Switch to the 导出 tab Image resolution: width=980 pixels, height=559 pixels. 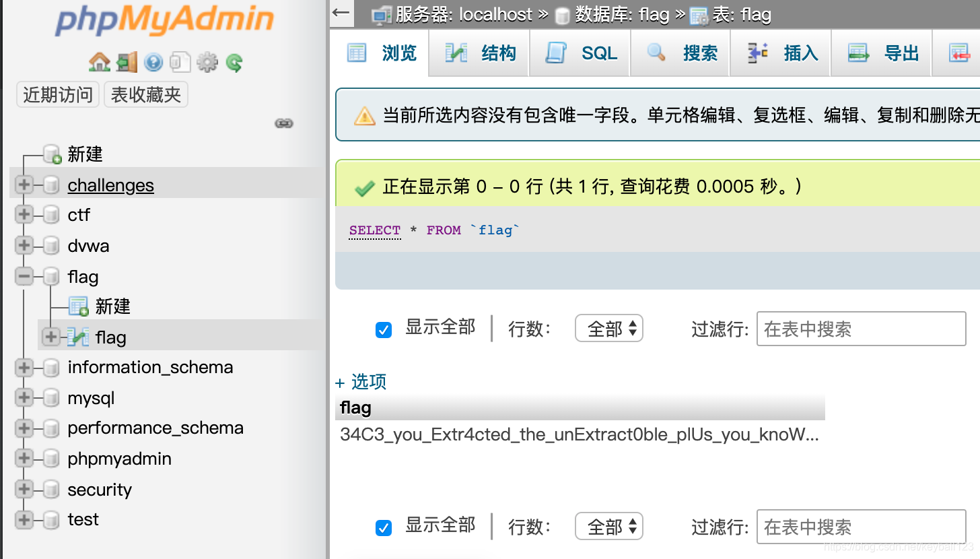[x=883, y=53]
